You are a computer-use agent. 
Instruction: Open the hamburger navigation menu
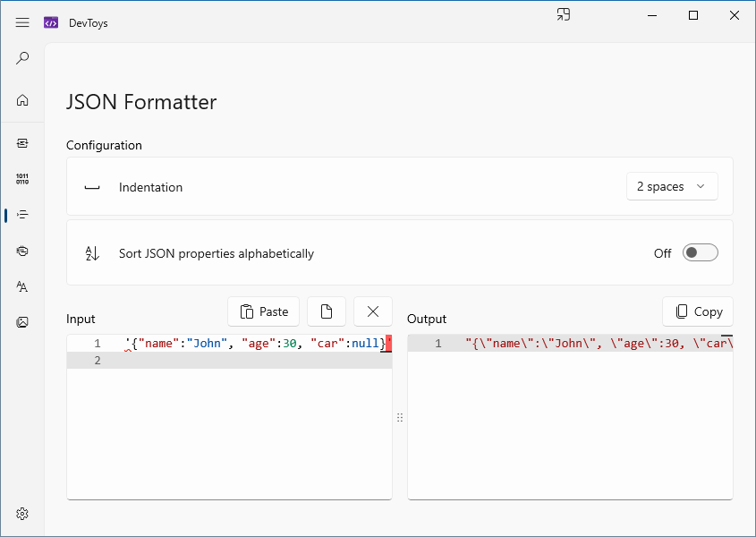pyautogui.click(x=22, y=22)
